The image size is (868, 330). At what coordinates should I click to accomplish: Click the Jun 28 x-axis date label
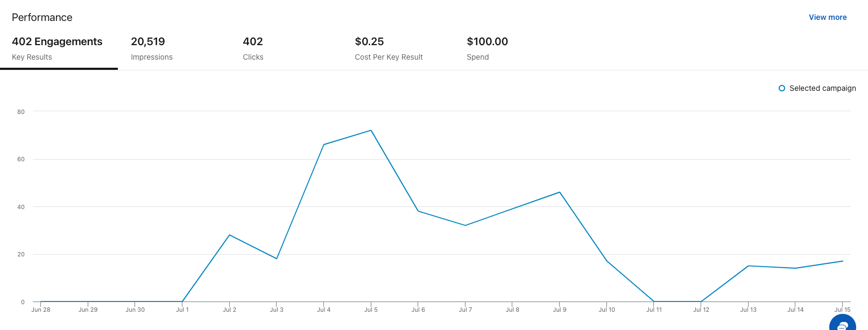[x=41, y=310]
